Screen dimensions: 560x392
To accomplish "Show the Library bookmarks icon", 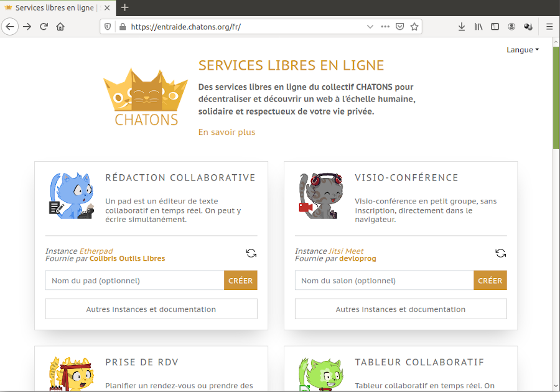I will (x=478, y=27).
